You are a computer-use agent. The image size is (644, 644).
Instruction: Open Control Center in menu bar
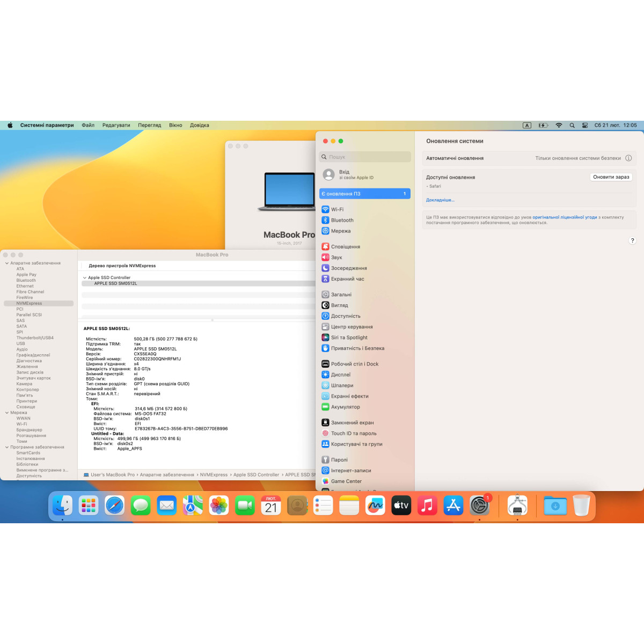(x=585, y=125)
